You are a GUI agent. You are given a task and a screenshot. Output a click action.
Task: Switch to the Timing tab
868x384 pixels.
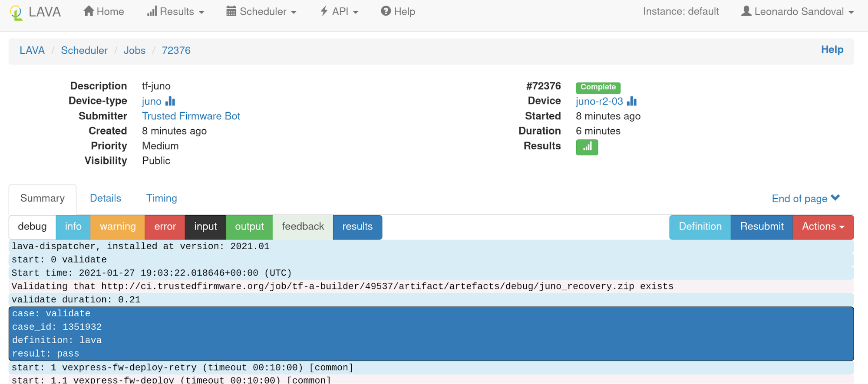tap(162, 198)
